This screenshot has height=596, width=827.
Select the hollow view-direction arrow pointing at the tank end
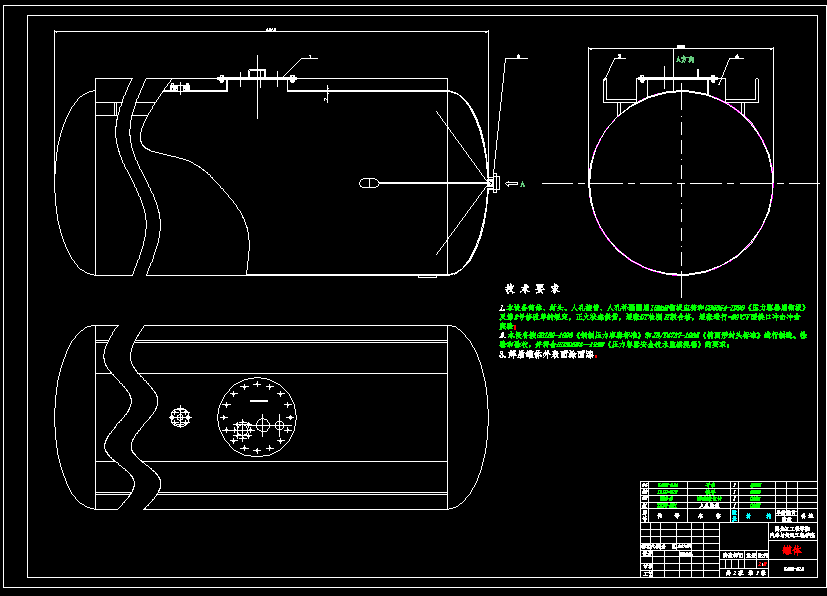point(511,184)
